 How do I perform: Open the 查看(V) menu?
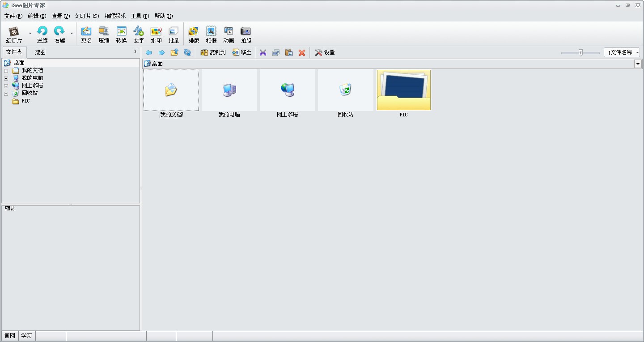pyautogui.click(x=60, y=16)
